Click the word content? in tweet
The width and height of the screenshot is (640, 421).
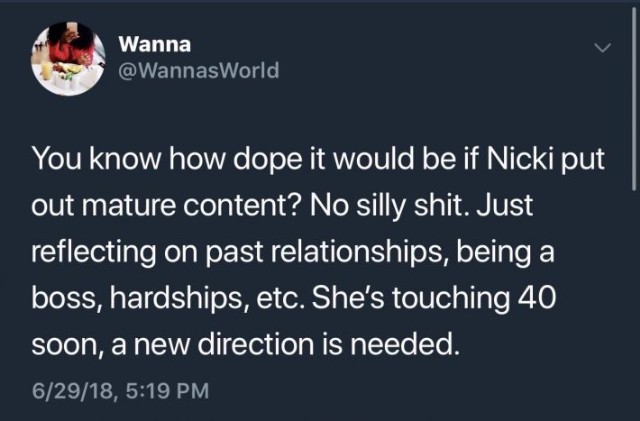click(242, 205)
